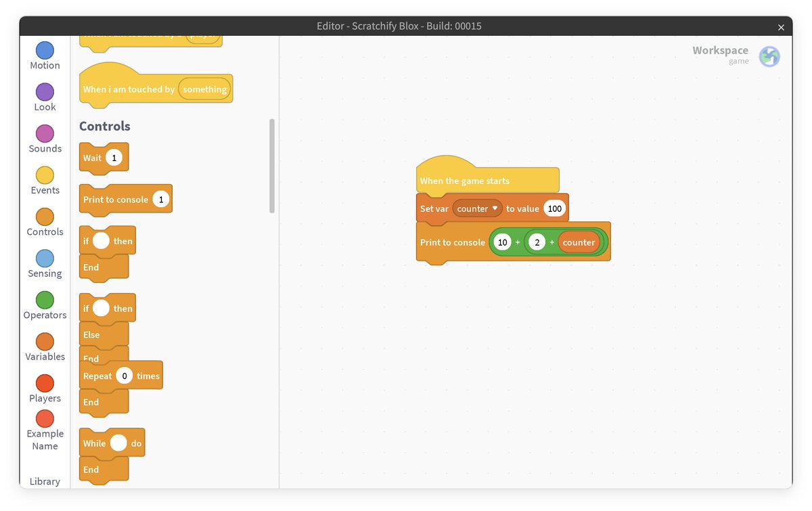
Task: Open the Motion block category
Action: 45,56
